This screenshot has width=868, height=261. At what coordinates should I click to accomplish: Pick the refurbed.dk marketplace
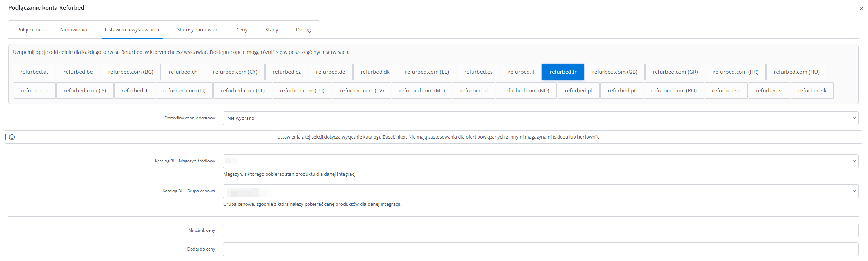click(x=375, y=72)
